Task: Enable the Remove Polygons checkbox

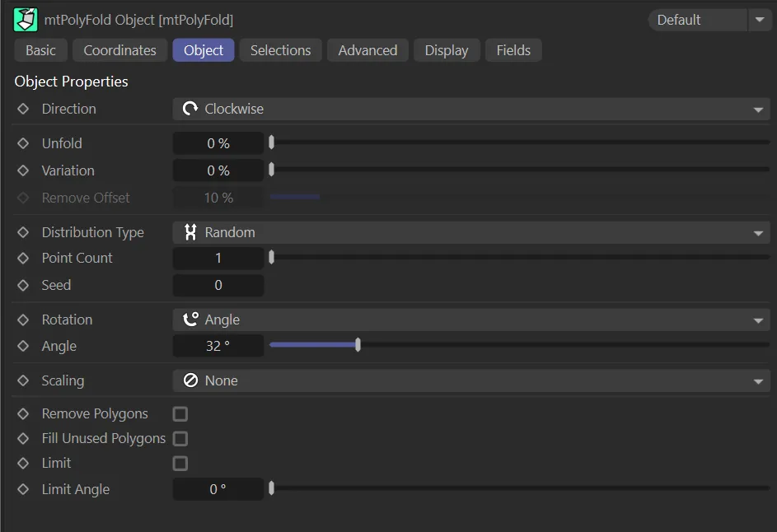Action: pos(180,413)
